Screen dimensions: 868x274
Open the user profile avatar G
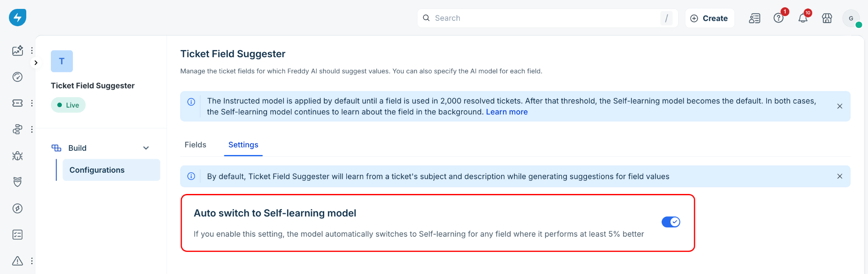(x=851, y=18)
